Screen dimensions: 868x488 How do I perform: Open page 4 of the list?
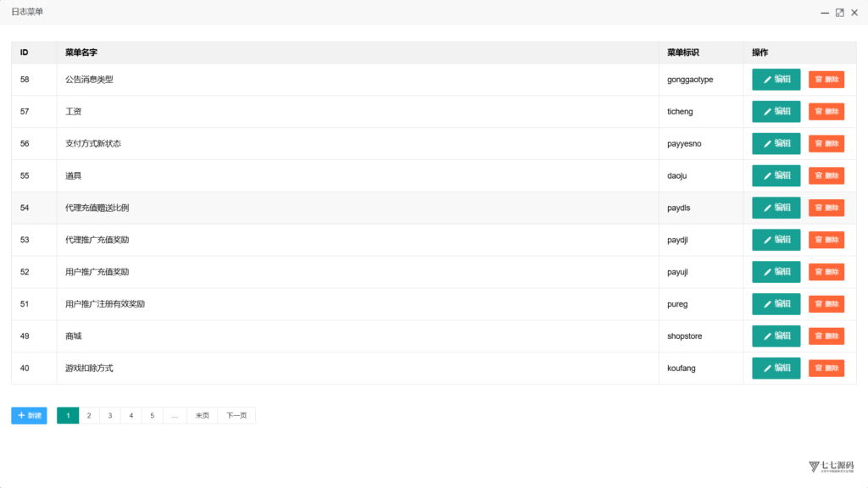(131, 415)
